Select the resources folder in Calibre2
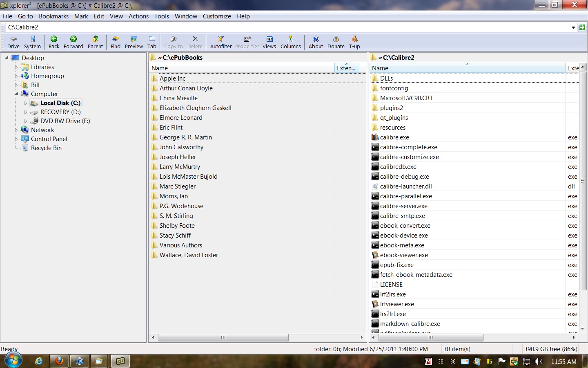The height and width of the screenshot is (368, 588). pyautogui.click(x=392, y=128)
